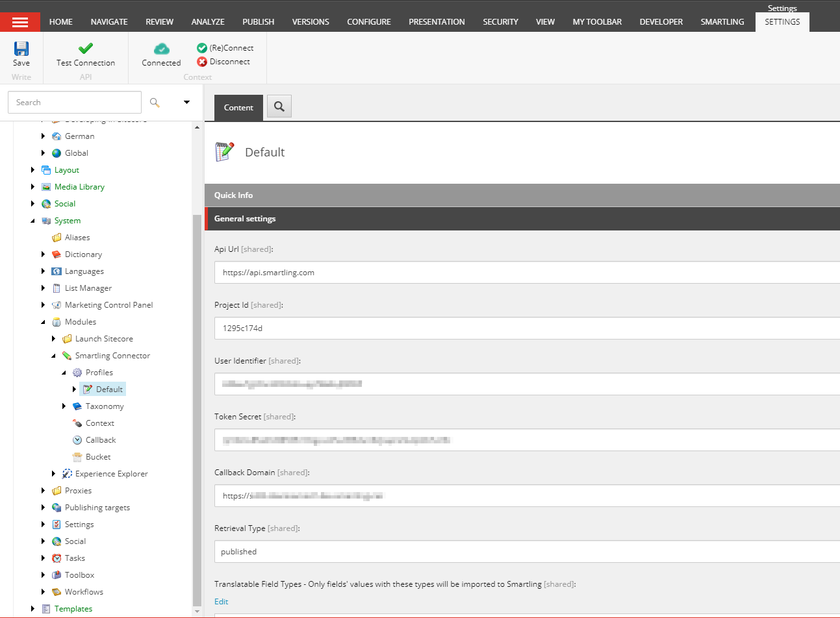Click the Social node icon under Media Library
Image resolution: width=840 pixels, height=618 pixels.
(x=46, y=204)
